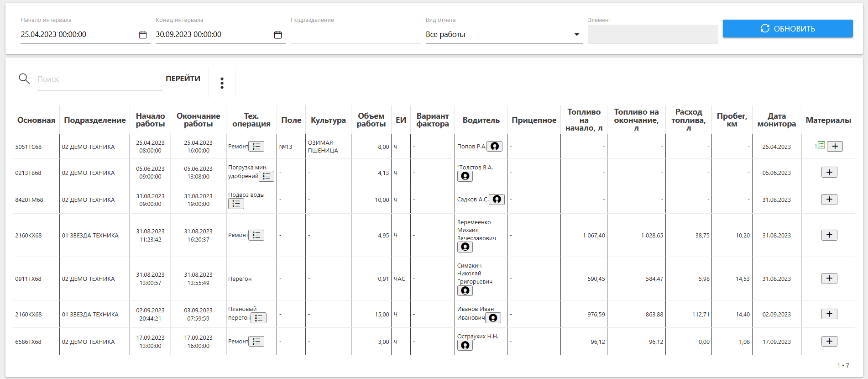Click the Подразделение filter field
The image size is (868, 379).
[355, 35]
